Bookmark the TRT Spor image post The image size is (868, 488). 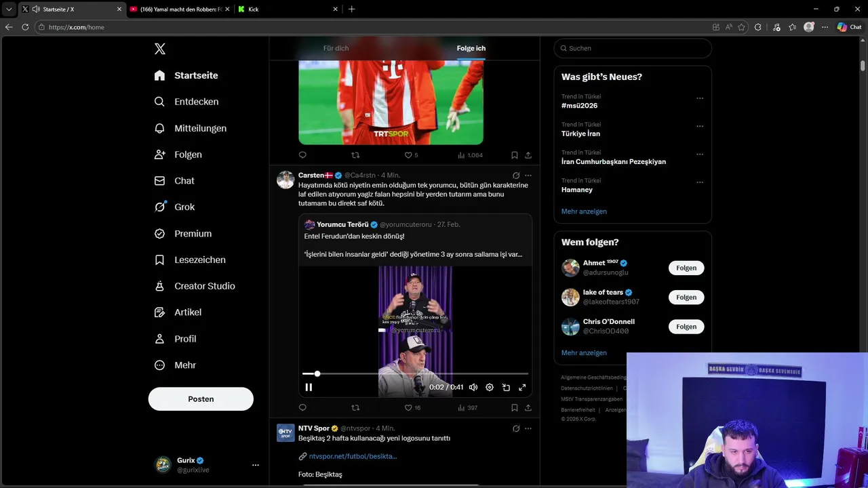pos(515,155)
